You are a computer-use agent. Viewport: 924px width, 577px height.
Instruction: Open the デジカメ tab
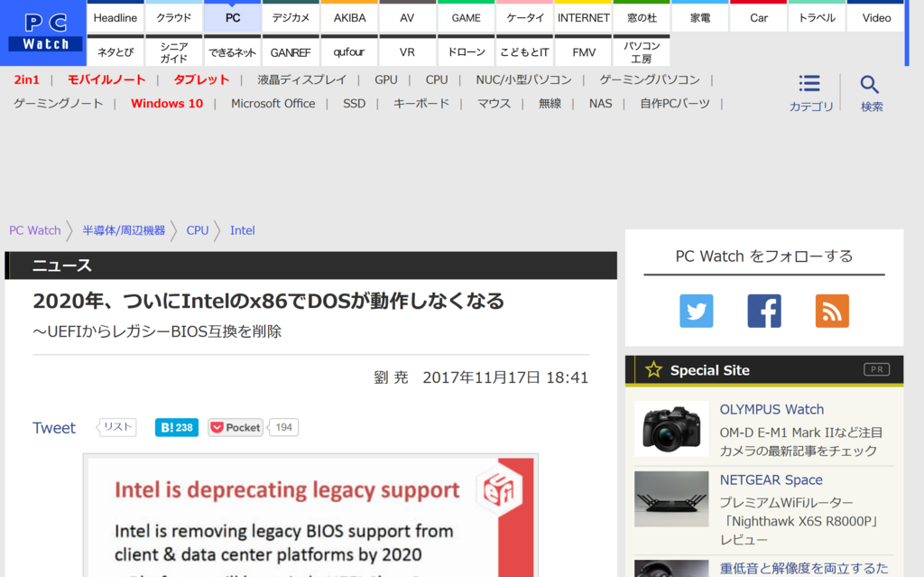291,18
